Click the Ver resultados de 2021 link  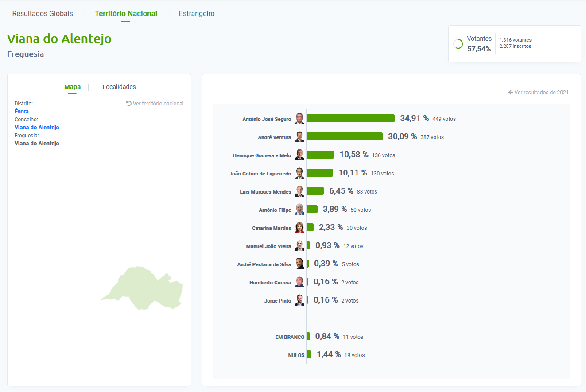[x=541, y=93]
